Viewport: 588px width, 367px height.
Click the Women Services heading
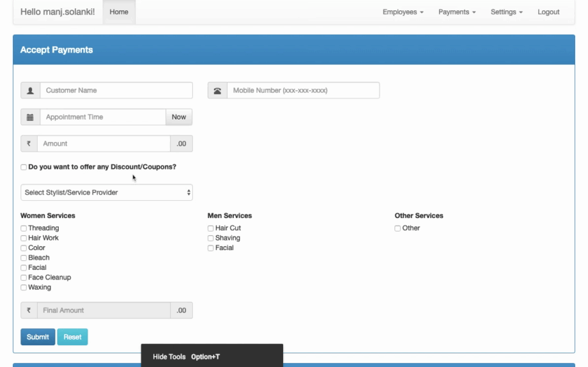tap(48, 216)
